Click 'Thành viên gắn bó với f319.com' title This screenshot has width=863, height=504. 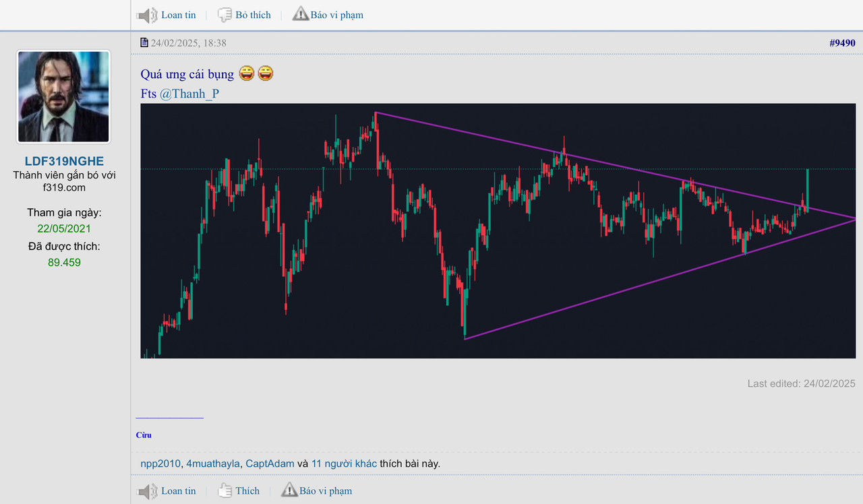[64, 181]
